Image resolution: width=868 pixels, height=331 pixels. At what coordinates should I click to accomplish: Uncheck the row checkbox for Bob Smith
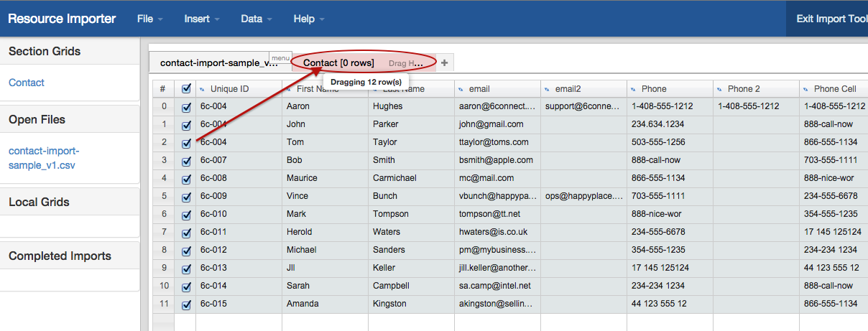pyautogui.click(x=187, y=161)
